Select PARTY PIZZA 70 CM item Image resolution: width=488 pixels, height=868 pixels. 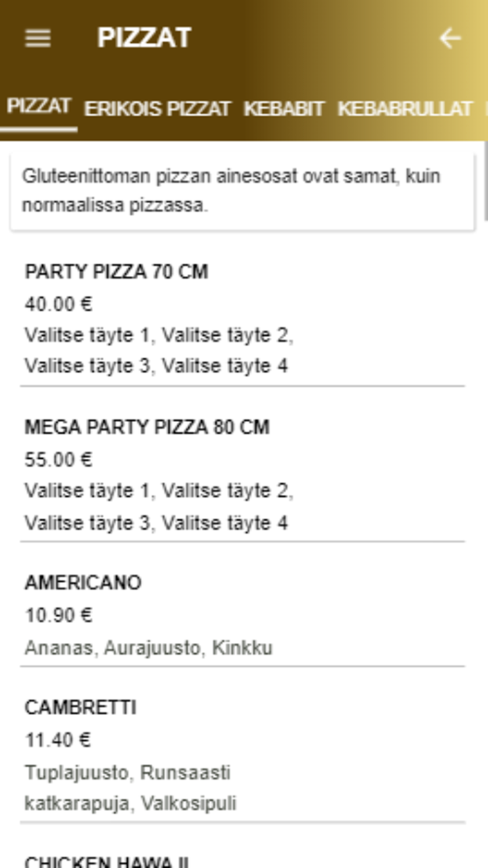(x=117, y=272)
